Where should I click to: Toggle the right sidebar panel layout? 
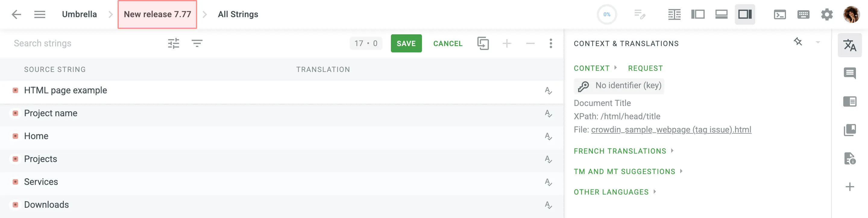[745, 14]
